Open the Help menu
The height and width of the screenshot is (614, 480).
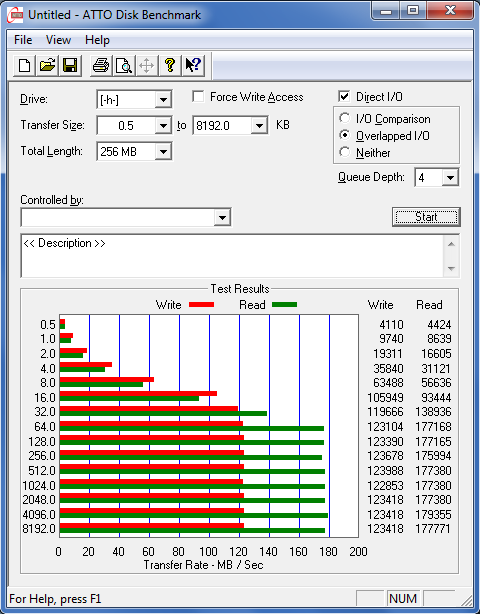click(97, 40)
